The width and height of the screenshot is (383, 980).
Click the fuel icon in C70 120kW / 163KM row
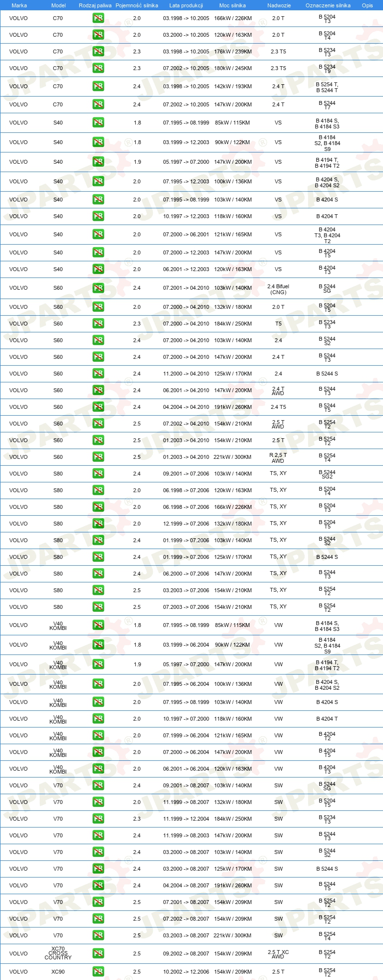pos(98,35)
